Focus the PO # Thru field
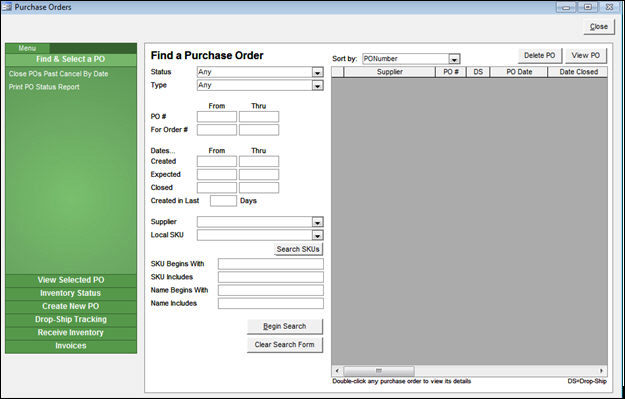This screenshot has height=399, width=625. point(259,117)
